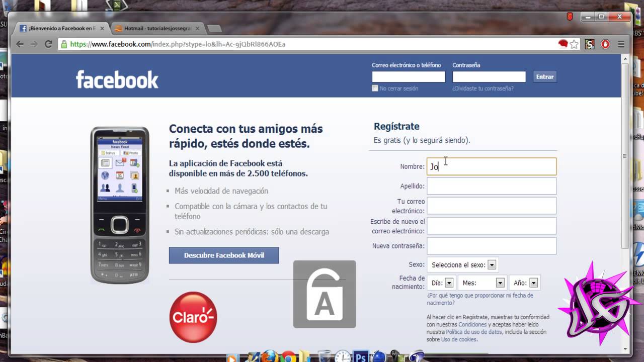Screen dimensions: 644x362
Task: Go back with the browser back arrow
Action: (20, 44)
